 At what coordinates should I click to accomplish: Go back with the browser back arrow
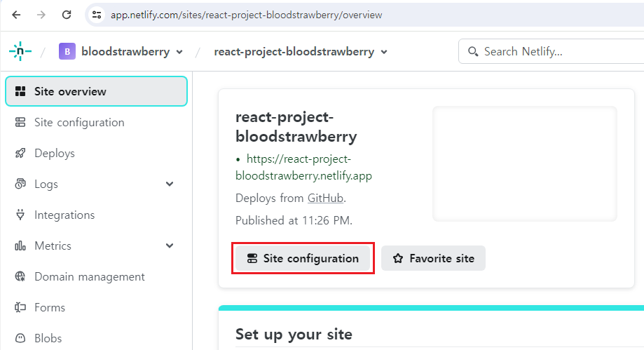16,15
